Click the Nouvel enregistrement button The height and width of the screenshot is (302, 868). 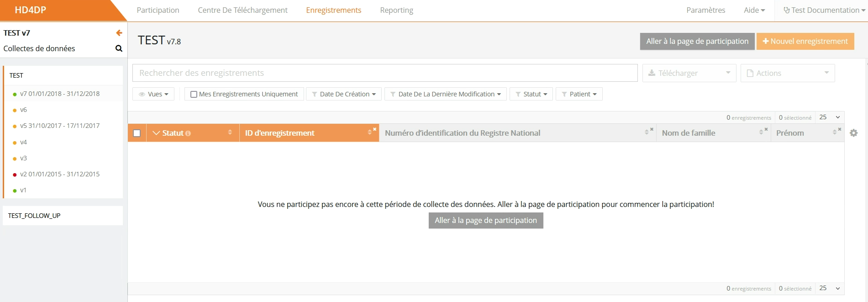tap(805, 41)
